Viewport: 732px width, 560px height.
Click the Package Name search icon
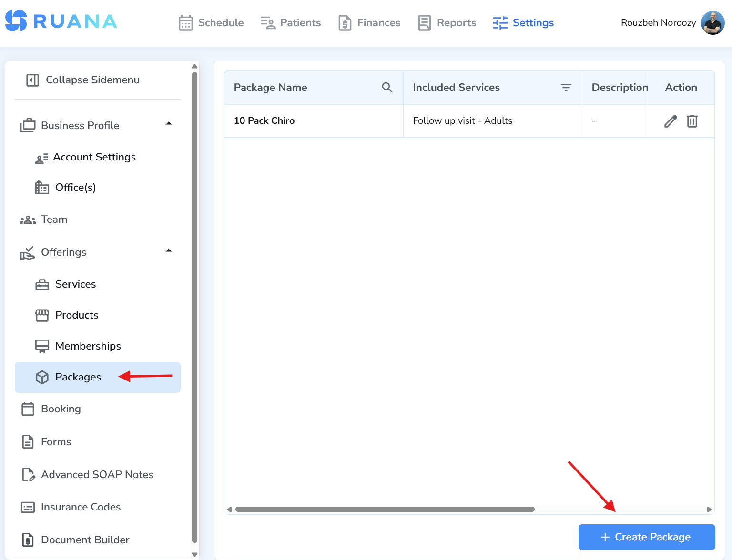pyautogui.click(x=387, y=88)
